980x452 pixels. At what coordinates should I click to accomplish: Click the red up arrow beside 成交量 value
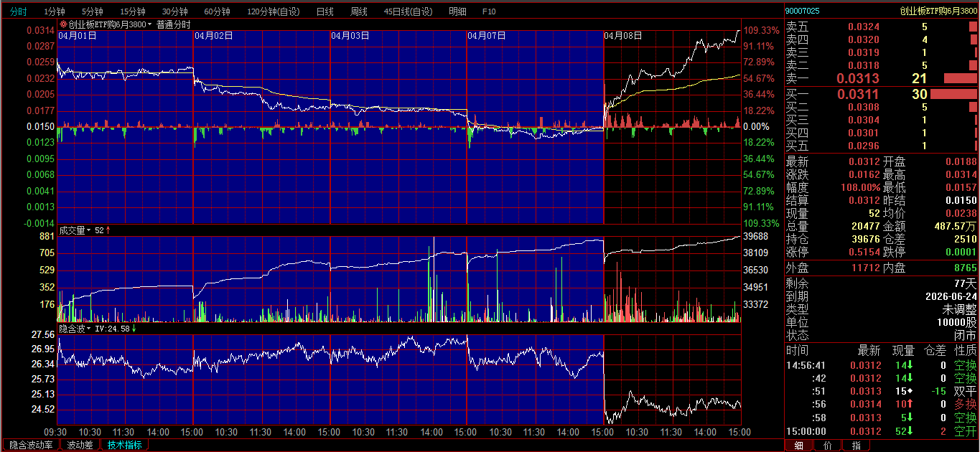click(x=108, y=230)
